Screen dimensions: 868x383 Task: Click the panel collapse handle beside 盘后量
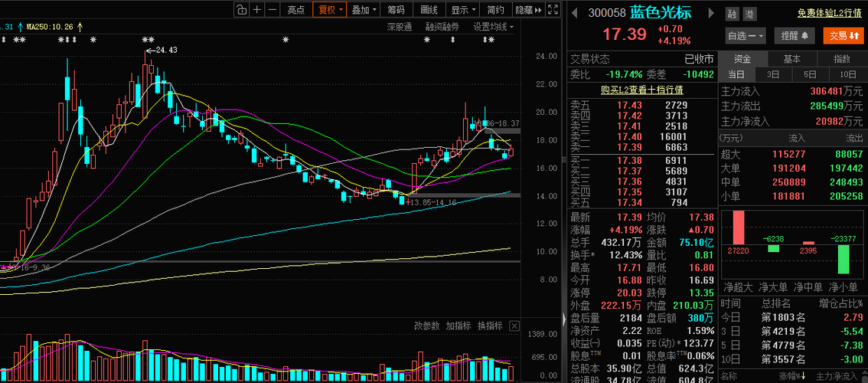pos(565,319)
